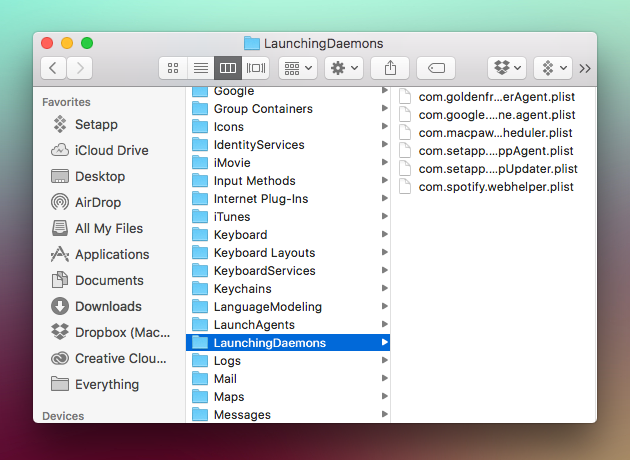The image size is (630, 460).
Task: Select the IdentityServices folder
Action: pos(288,145)
